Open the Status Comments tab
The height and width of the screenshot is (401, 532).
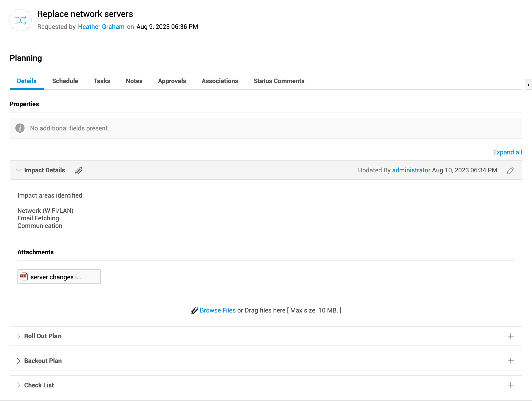click(279, 81)
